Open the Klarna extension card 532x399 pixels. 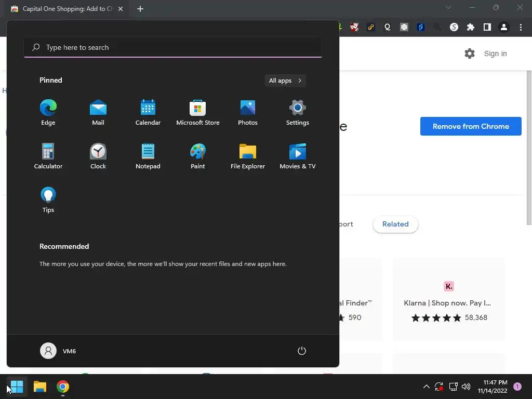click(x=448, y=299)
